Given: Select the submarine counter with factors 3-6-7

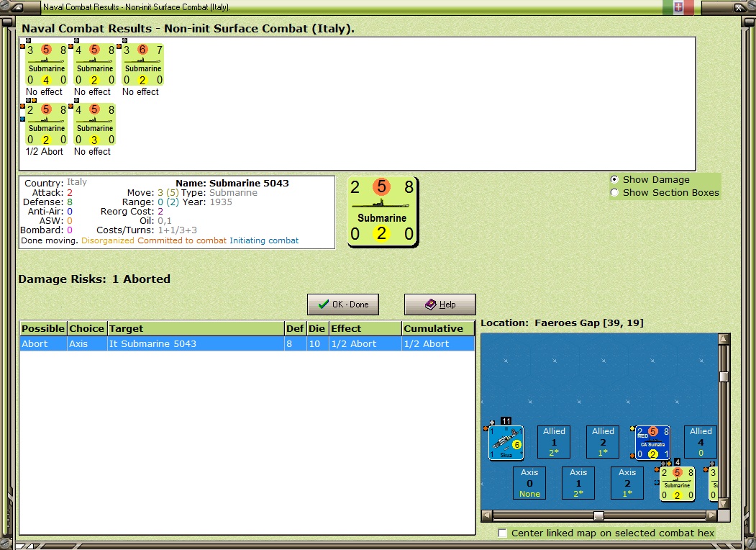Looking at the screenshot, I should (x=142, y=65).
